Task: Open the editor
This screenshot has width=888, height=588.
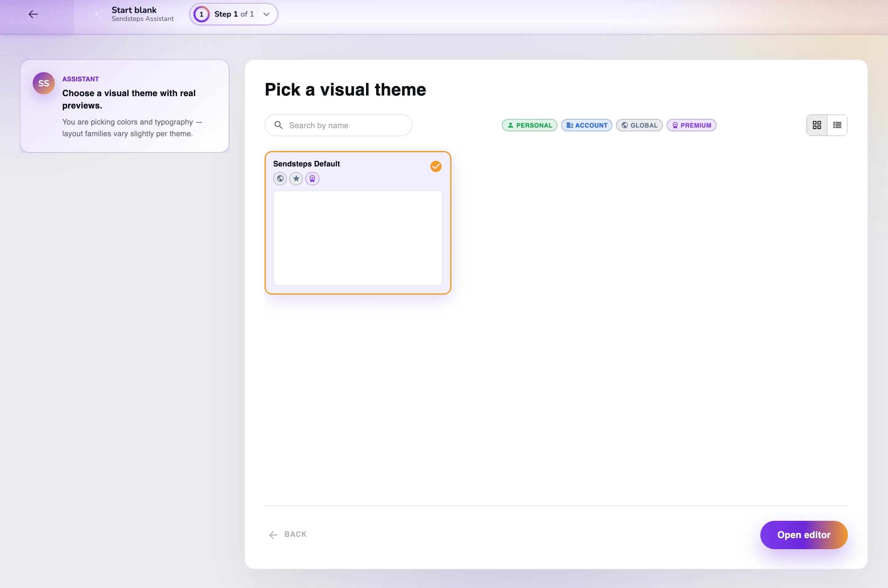Action: pyautogui.click(x=804, y=535)
